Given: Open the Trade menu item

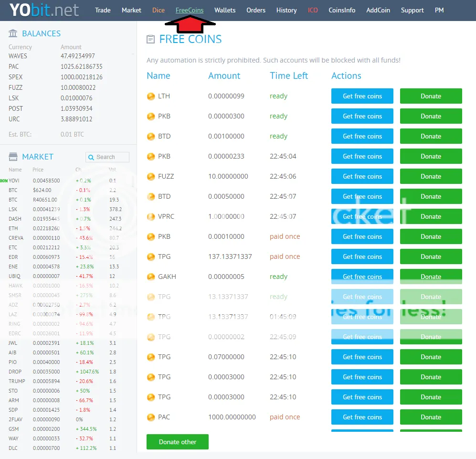Looking at the screenshot, I should 103,10.
